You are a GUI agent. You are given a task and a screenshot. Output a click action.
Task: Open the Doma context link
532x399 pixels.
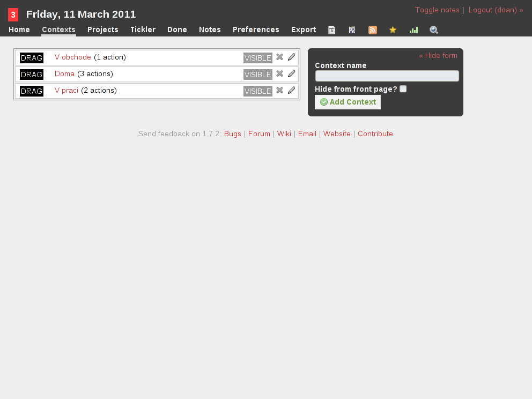(64, 73)
